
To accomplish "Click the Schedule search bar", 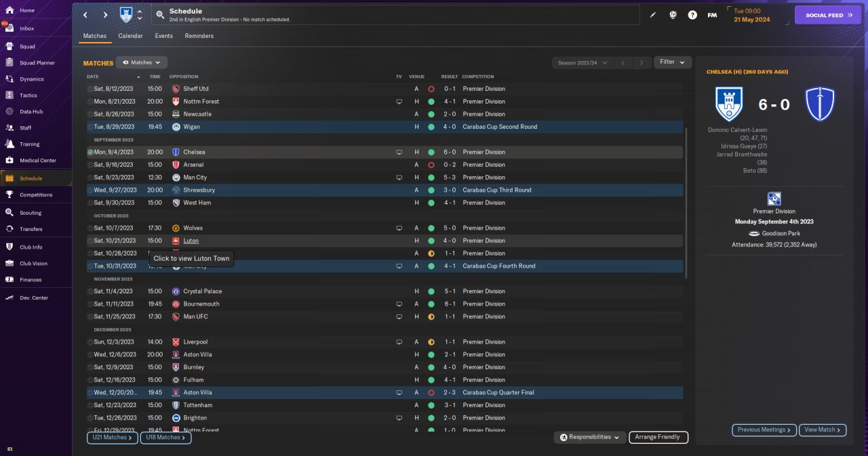I will pyautogui.click(x=395, y=15).
